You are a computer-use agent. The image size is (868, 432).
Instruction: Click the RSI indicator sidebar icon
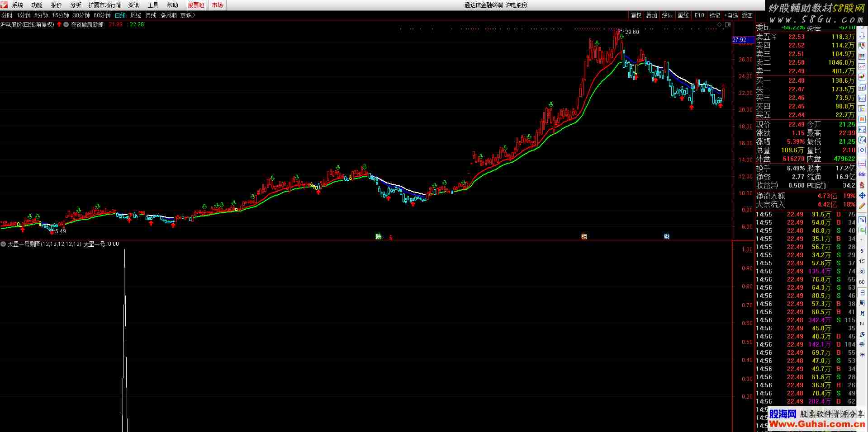(862, 174)
